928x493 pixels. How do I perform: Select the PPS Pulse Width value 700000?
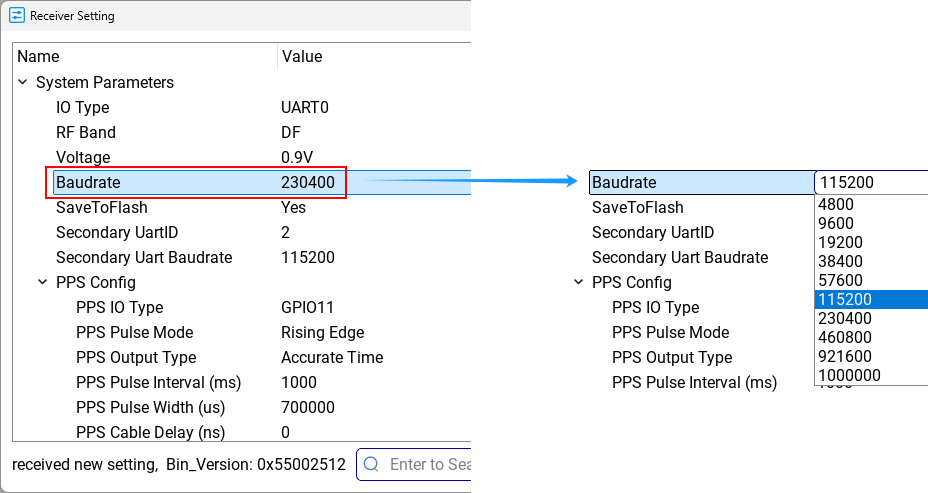308,407
